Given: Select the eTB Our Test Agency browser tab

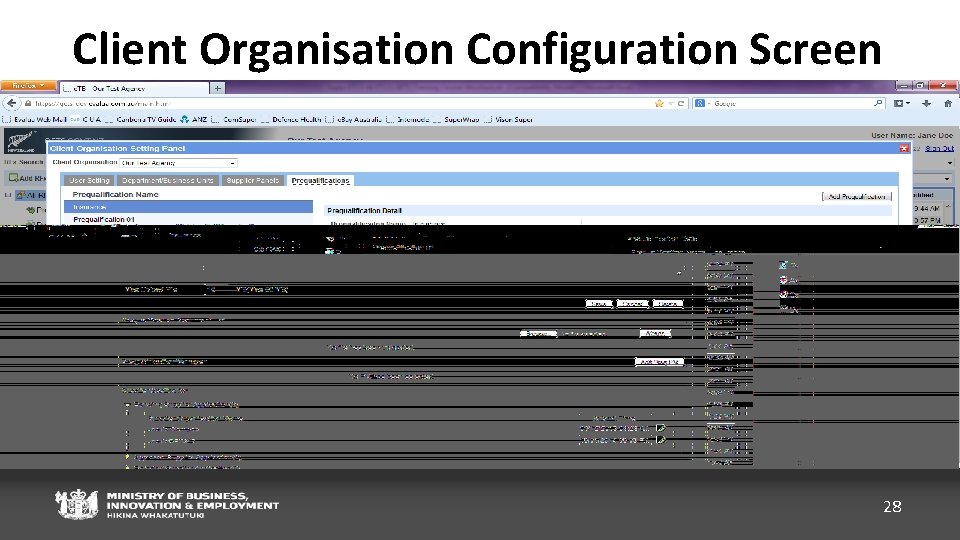Looking at the screenshot, I should tap(134, 88).
